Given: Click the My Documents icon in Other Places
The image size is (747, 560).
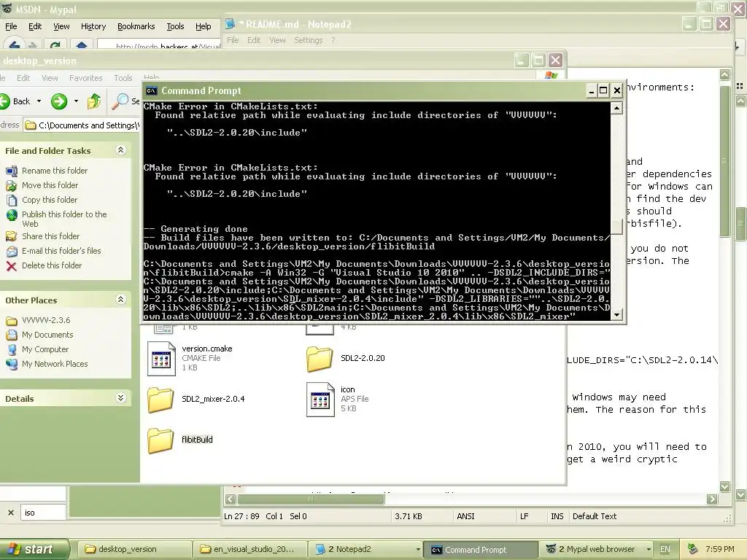Looking at the screenshot, I should pyautogui.click(x=12, y=335).
